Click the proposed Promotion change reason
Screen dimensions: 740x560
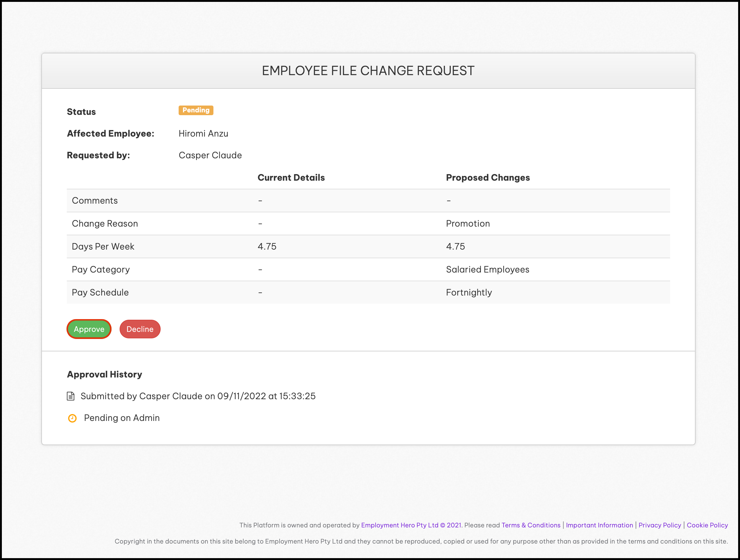tap(468, 224)
